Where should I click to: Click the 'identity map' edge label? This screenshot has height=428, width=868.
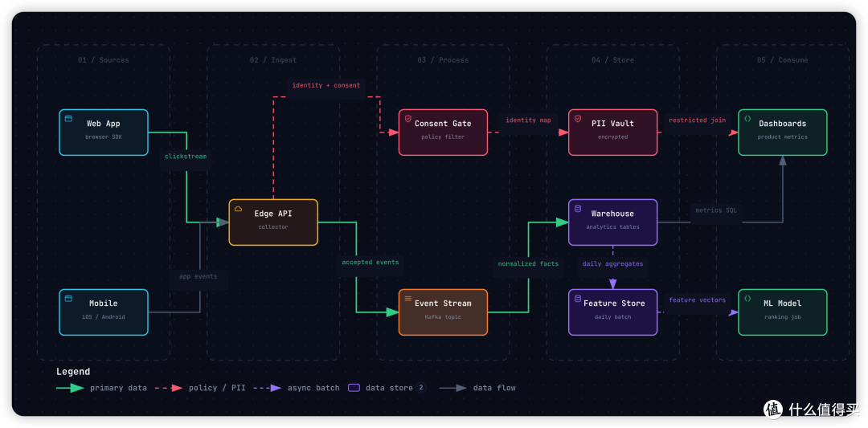[x=528, y=120]
